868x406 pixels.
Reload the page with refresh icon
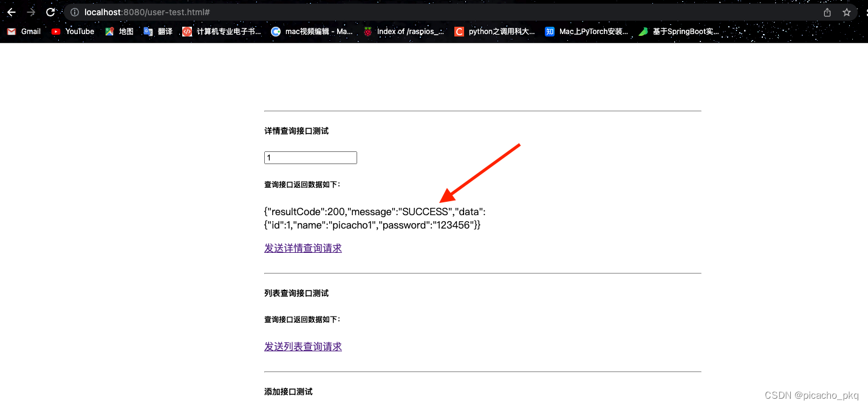click(50, 12)
